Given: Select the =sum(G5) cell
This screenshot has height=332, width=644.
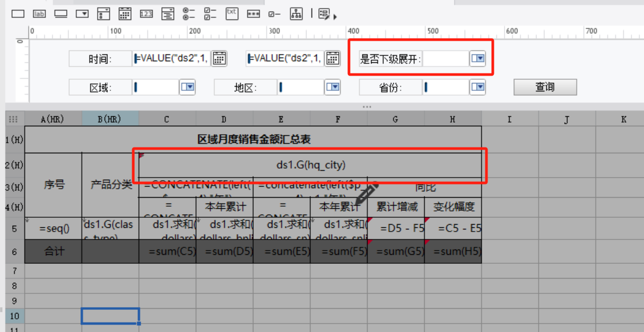Looking at the screenshot, I should point(395,252).
